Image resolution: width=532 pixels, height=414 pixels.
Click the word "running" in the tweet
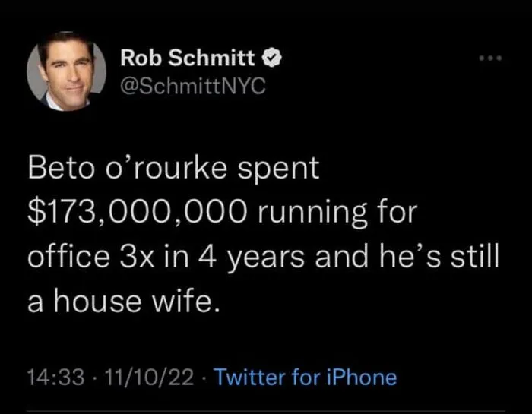click(x=329, y=212)
